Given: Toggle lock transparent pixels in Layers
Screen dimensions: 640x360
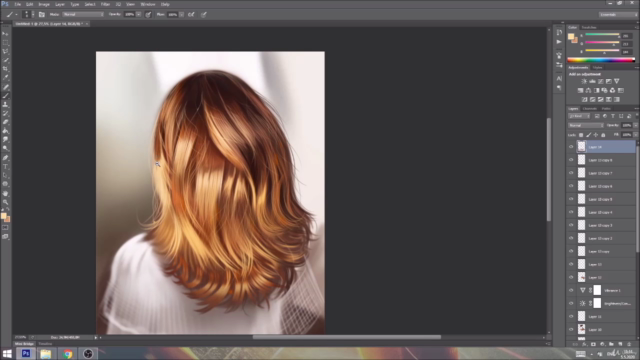Looking at the screenshot, I should coord(581,135).
